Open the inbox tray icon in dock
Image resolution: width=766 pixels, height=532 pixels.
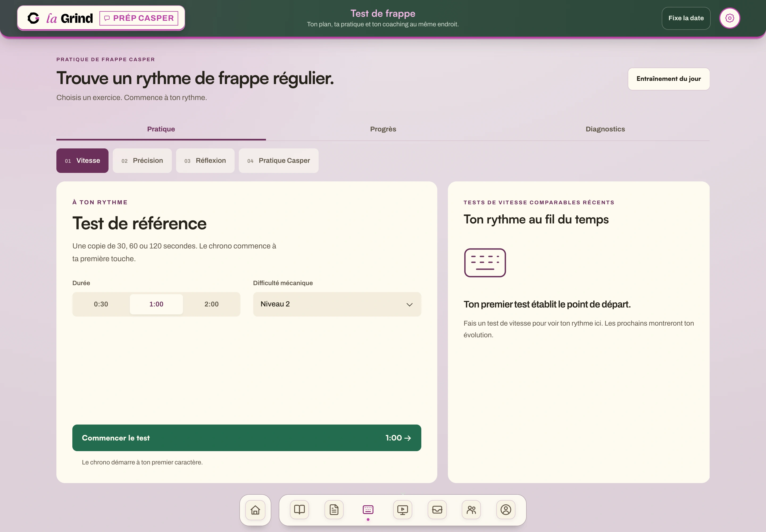(x=437, y=510)
